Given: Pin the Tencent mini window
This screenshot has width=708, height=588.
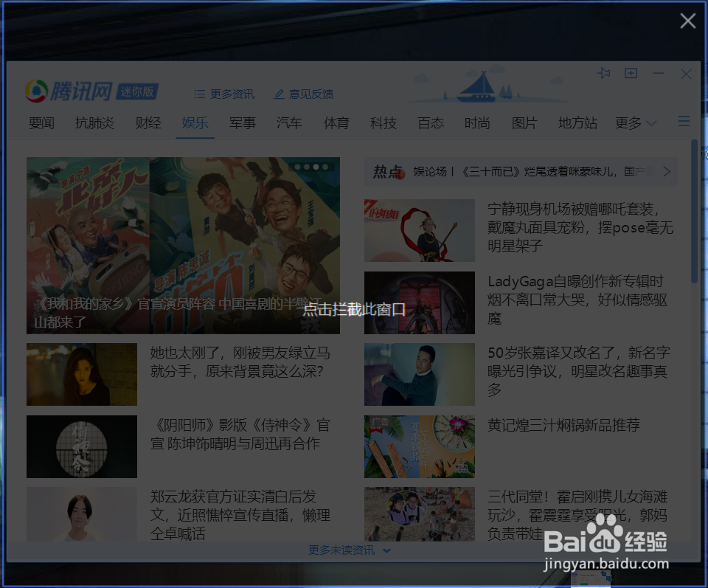Looking at the screenshot, I should click(x=603, y=73).
